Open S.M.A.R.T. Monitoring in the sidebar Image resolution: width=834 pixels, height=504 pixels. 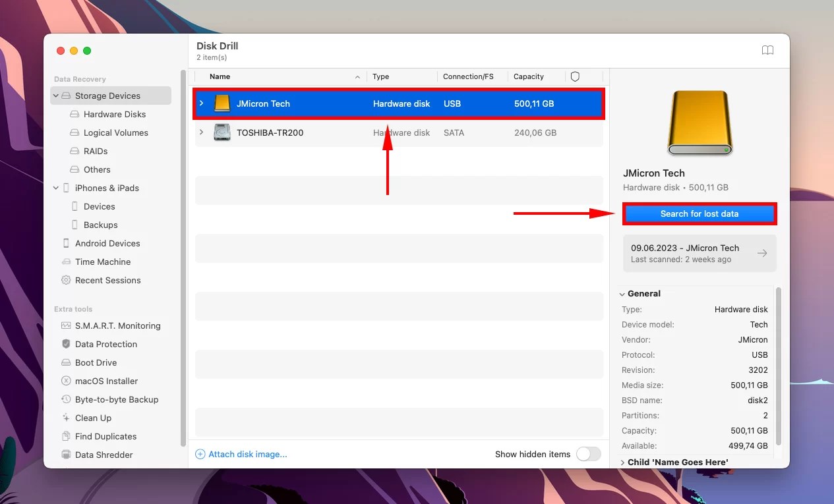(x=119, y=325)
